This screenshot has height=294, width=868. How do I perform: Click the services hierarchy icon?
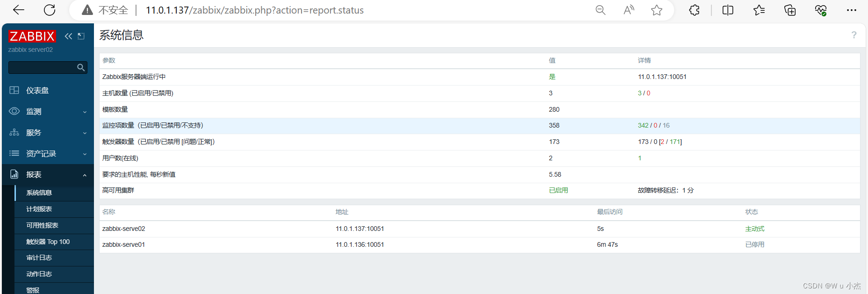pyautogui.click(x=14, y=132)
